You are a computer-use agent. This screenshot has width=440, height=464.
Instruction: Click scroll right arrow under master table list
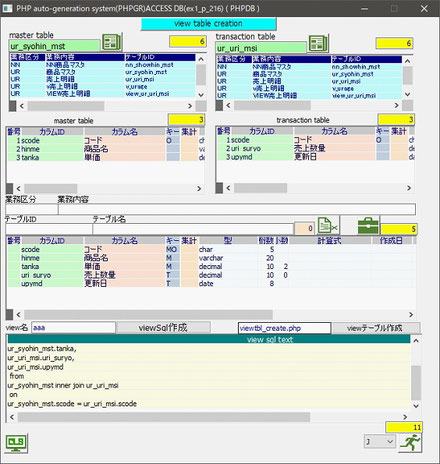tap(190, 106)
